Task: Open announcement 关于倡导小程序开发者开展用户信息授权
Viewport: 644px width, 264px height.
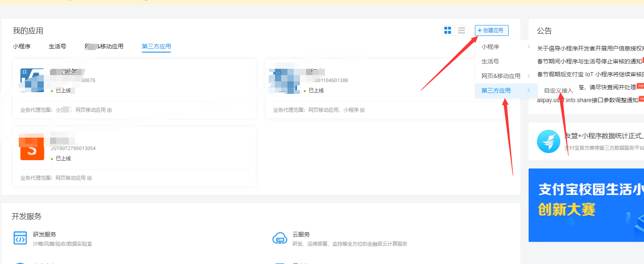Action: coord(591,48)
